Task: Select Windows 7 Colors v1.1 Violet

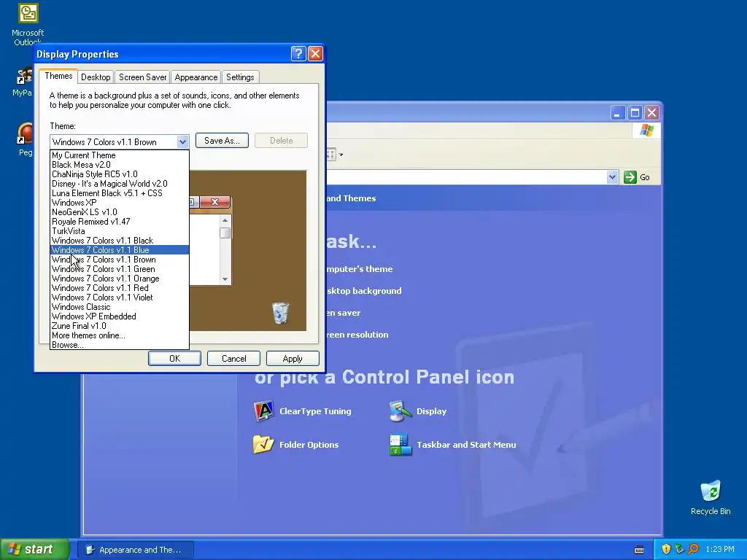Action: click(120, 297)
